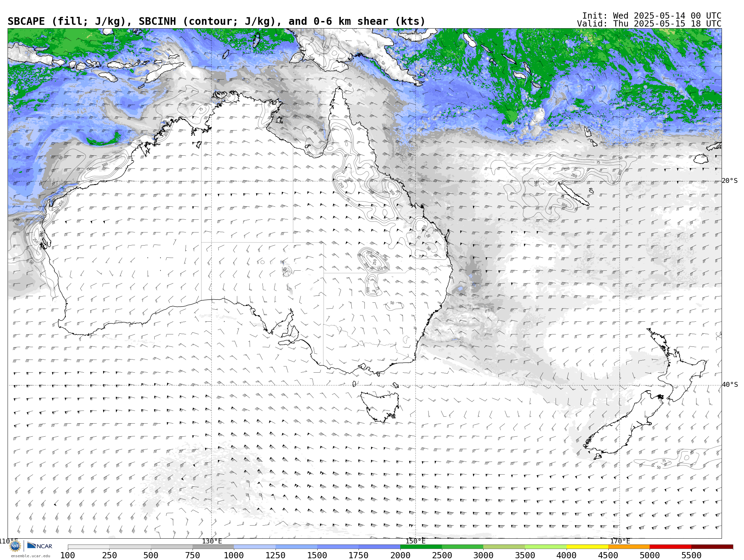
Task: Pick the orange swatch between 4500 and 5000
Action: (x=629, y=547)
